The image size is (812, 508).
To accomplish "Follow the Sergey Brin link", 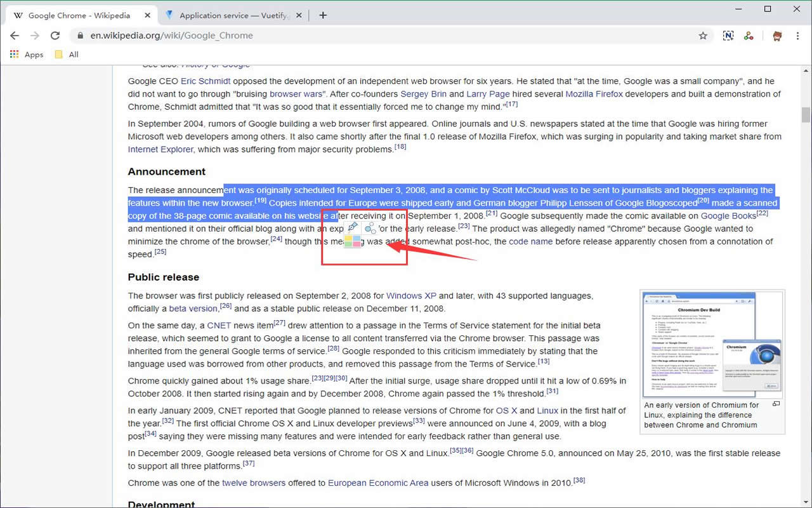I will coord(423,94).
